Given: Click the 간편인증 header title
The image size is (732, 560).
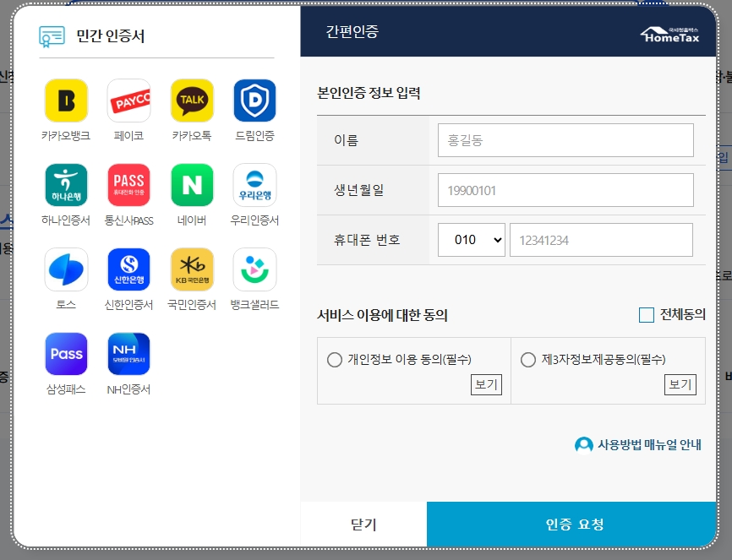Looking at the screenshot, I should 352,31.
